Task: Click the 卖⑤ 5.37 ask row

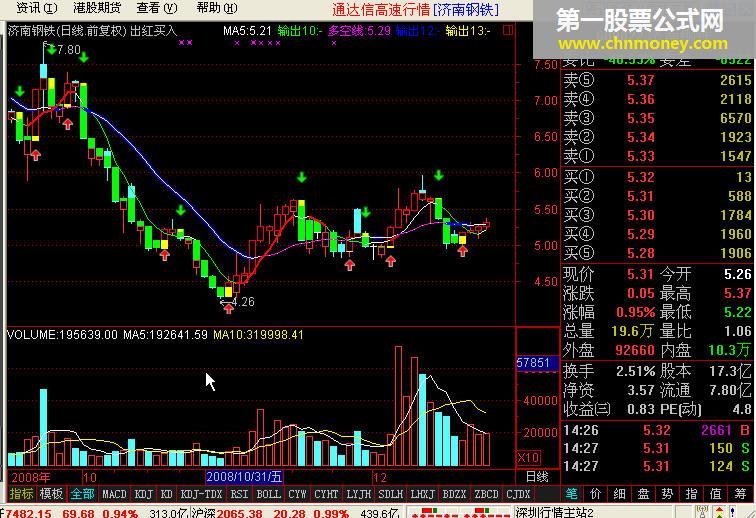Action: pos(658,80)
